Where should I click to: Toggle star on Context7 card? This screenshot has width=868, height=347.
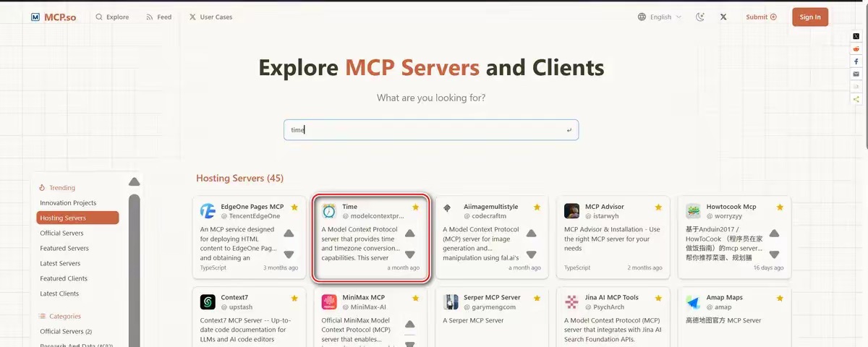[294, 298]
